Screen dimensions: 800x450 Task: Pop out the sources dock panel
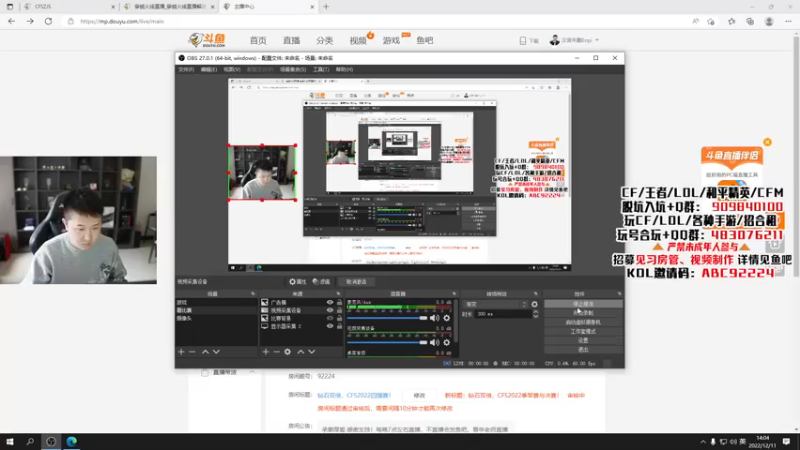(x=338, y=294)
